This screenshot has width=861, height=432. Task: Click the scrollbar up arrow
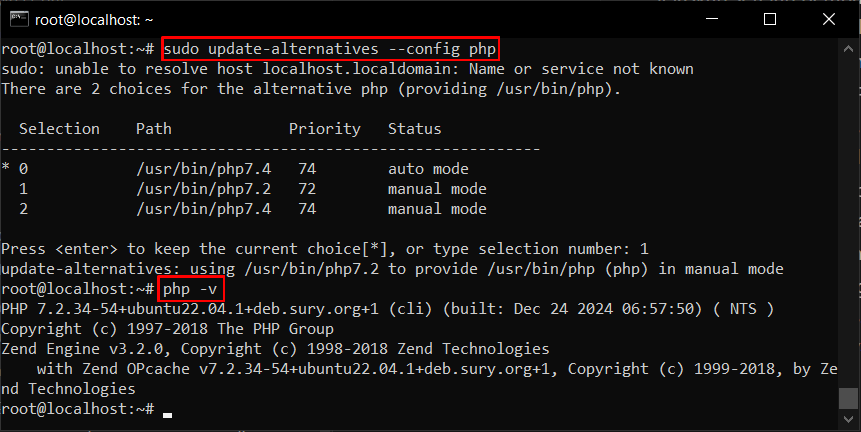848,48
